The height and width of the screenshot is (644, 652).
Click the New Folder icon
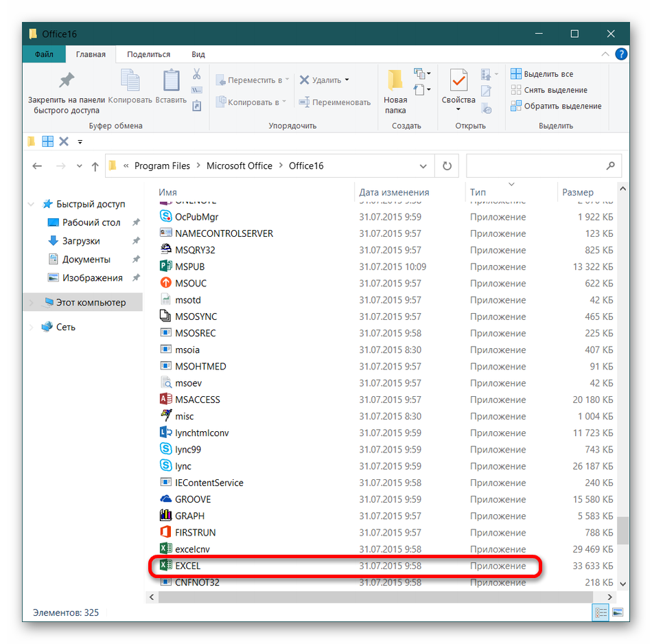(395, 81)
